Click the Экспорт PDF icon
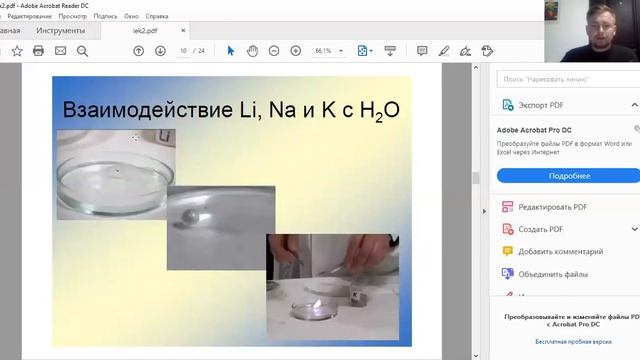 point(507,105)
